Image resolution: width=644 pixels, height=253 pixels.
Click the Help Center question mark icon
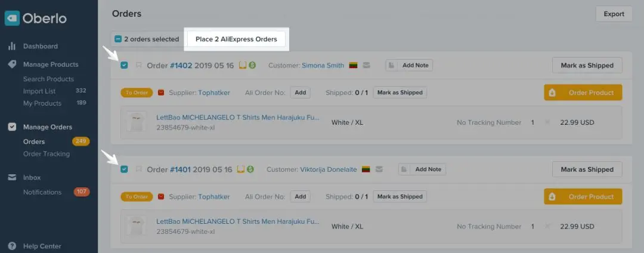[x=12, y=246]
